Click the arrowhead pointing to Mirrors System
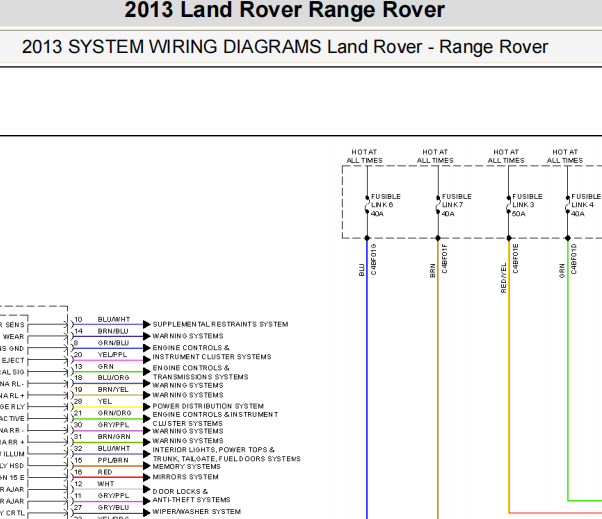 tap(147, 478)
